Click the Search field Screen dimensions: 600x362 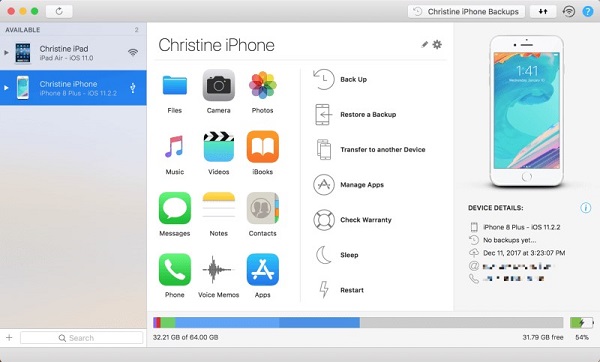[x=82, y=338]
